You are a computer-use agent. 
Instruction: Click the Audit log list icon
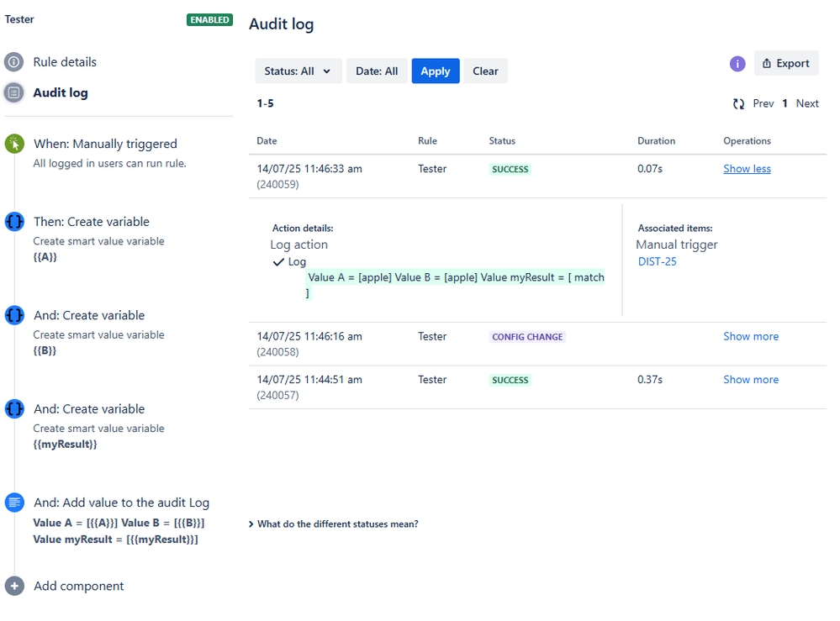[14, 92]
